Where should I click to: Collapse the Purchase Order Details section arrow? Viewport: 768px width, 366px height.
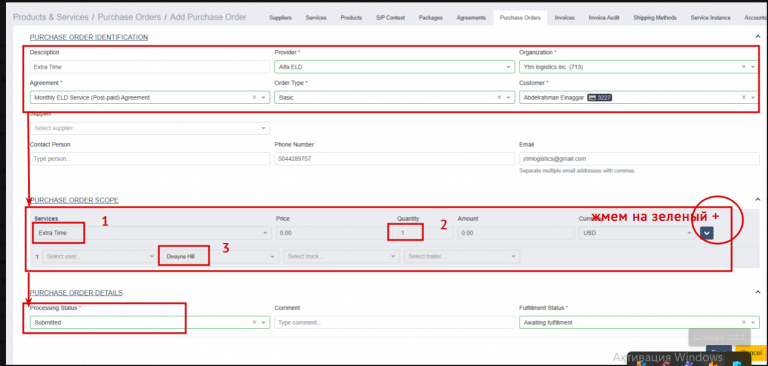(758, 292)
